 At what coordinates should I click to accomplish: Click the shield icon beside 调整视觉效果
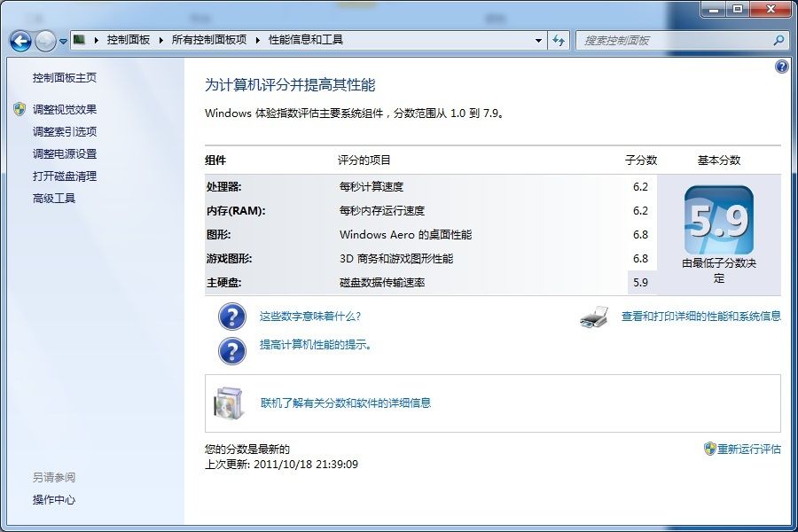pyautogui.click(x=20, y=109)
